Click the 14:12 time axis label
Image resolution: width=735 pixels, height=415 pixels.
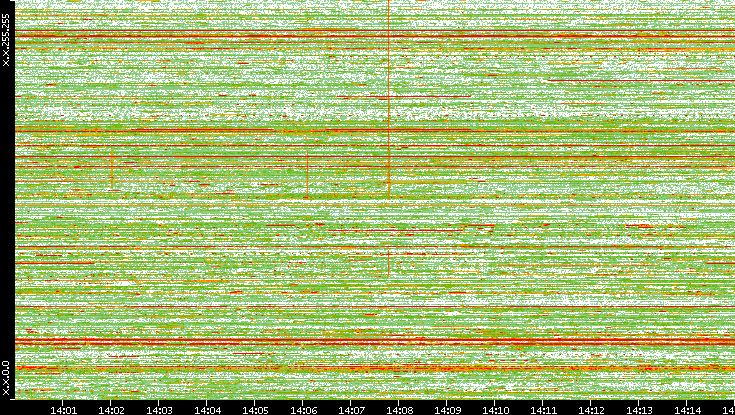(x=591, y=410)
